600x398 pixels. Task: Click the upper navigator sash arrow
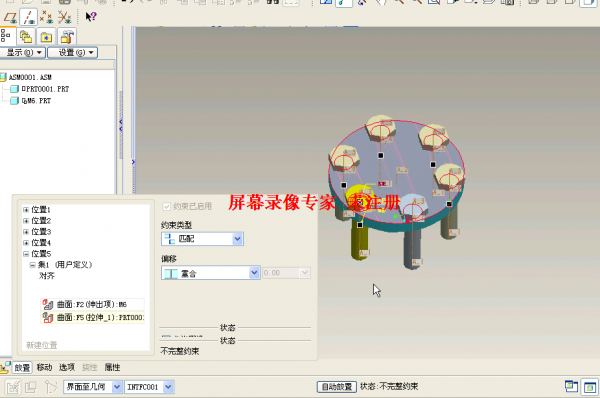(x=121, y=122)
